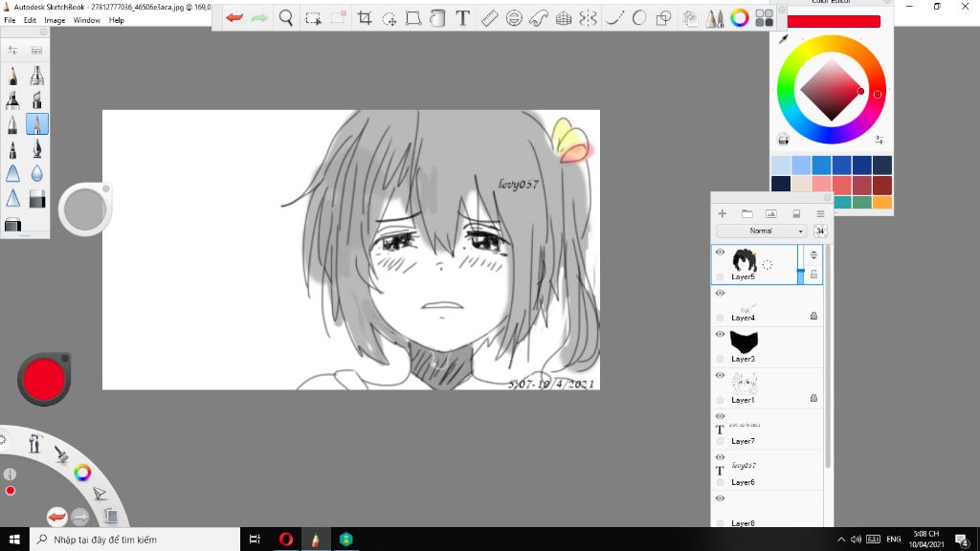Unlock Layer4 via its lock icon
This screenshot has height=551, width=980.
pyautogui.click(x=813, y=316)
